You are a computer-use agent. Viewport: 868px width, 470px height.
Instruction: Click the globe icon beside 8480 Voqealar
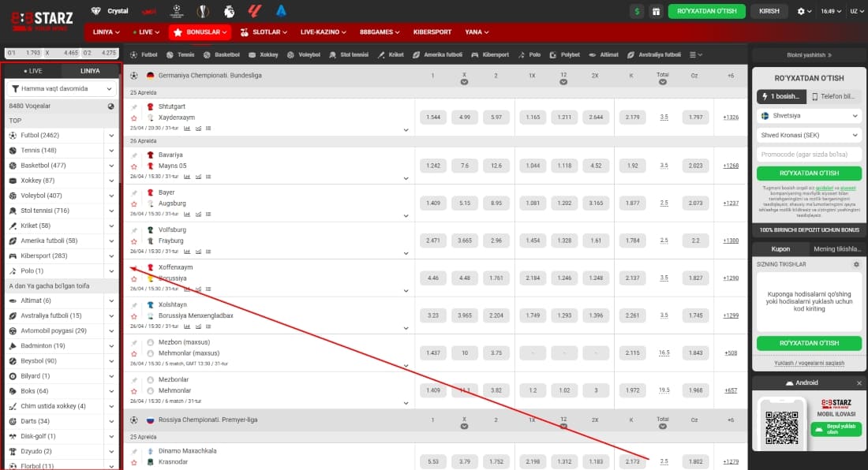(x=110, y=106)
